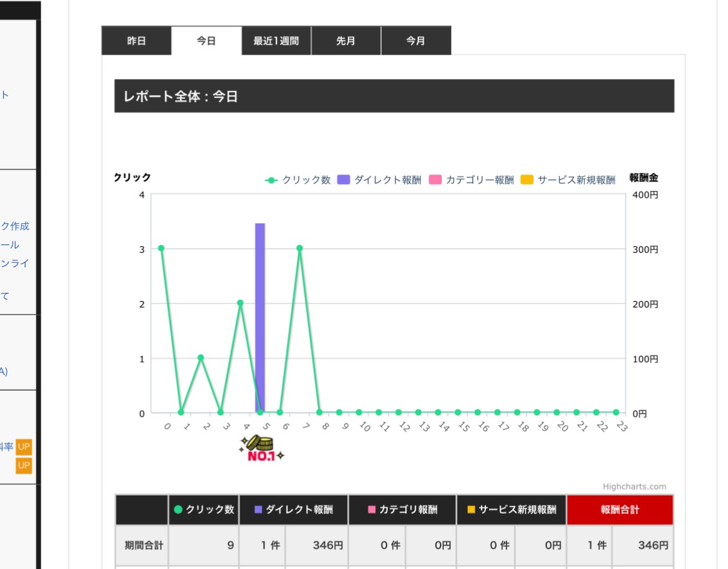Select the 2-click data point at hour 4
728x569 pixels.
(240, 303)
